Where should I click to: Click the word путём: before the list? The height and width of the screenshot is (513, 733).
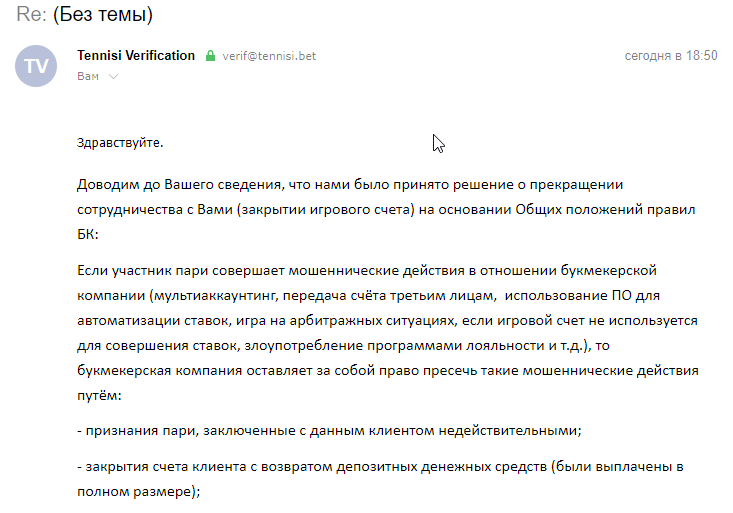pos(99,396)
